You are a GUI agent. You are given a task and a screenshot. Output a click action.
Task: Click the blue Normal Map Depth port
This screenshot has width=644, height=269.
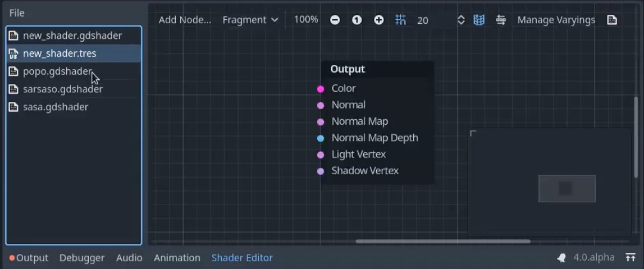(321, 138)
